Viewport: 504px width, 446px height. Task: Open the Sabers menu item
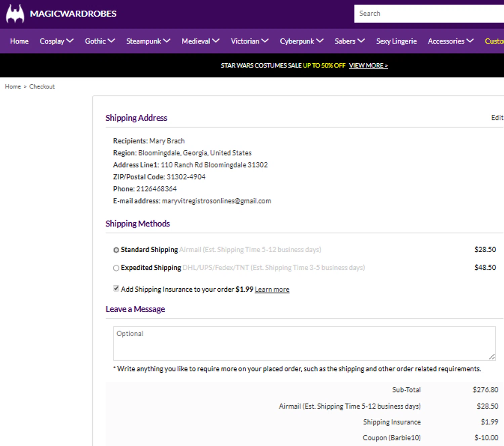tap(345, 41)
